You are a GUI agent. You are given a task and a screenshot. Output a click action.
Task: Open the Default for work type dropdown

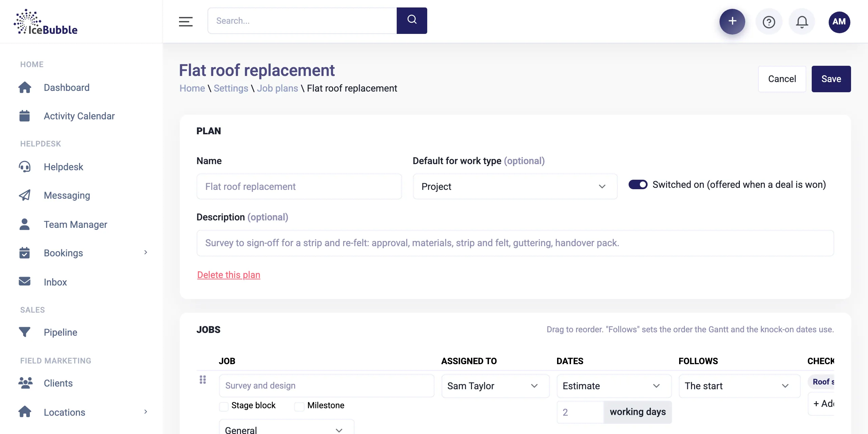515,186
